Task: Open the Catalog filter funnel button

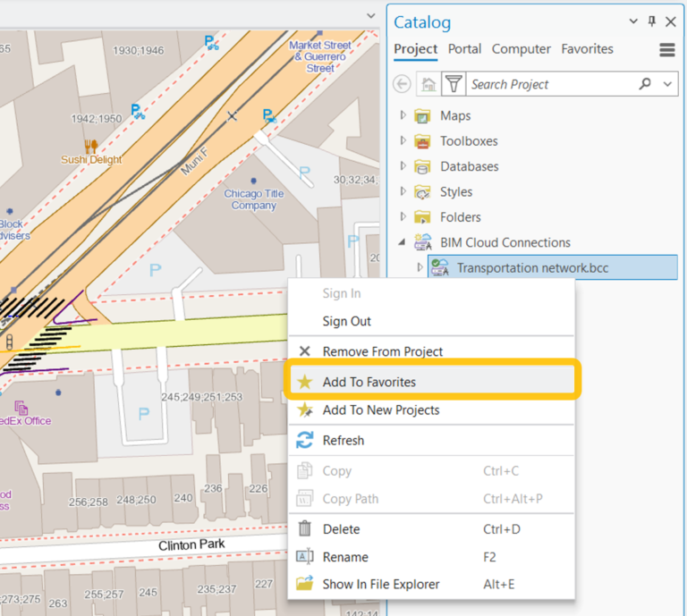Action: point(454,84)
